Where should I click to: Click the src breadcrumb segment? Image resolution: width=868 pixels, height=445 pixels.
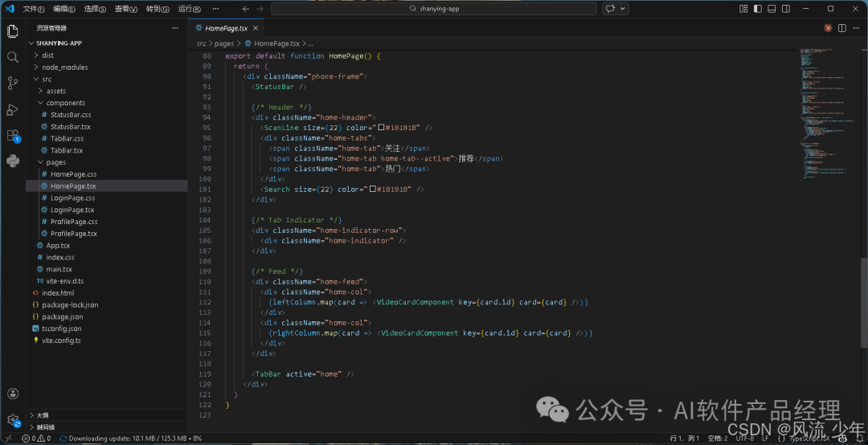tap(201, 43)
